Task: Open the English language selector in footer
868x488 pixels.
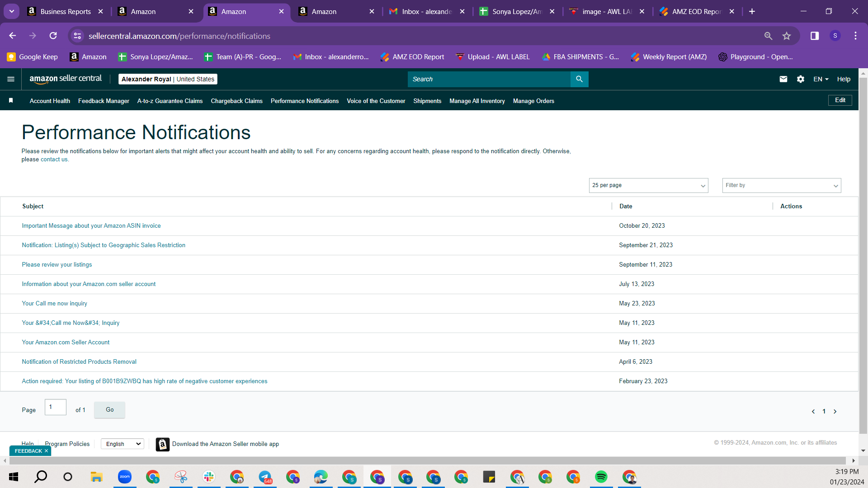Action: pyautogui.click(x=123, y=444)
